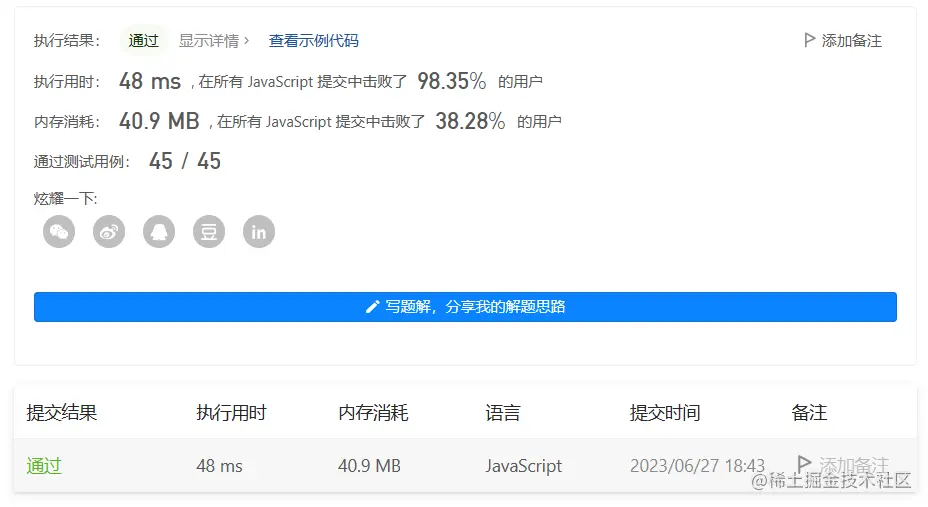
Task: Click the flag icon in the submission row
Action: pos(804,463)
